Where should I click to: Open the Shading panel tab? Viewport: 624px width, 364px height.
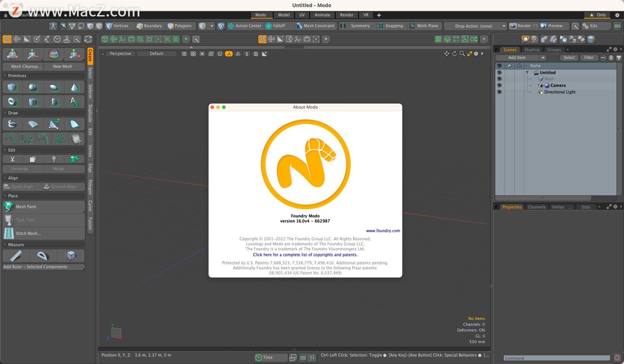(x=532, y=50)
